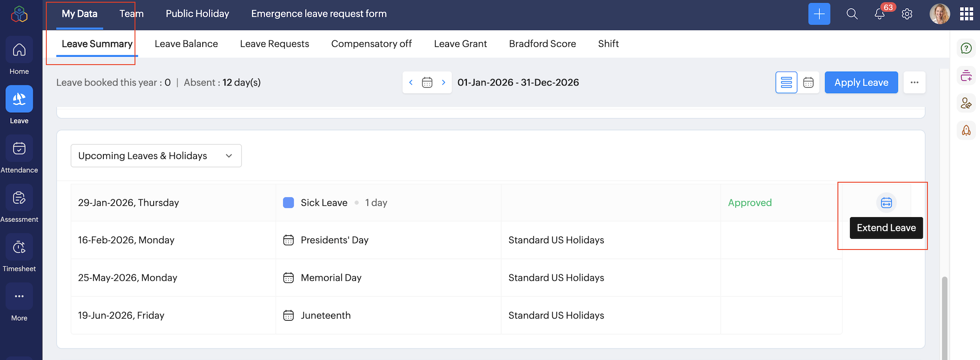This screenshot has height=360, width=980.
Task: Switch to calendar view toggle
Action: [808, 82]
